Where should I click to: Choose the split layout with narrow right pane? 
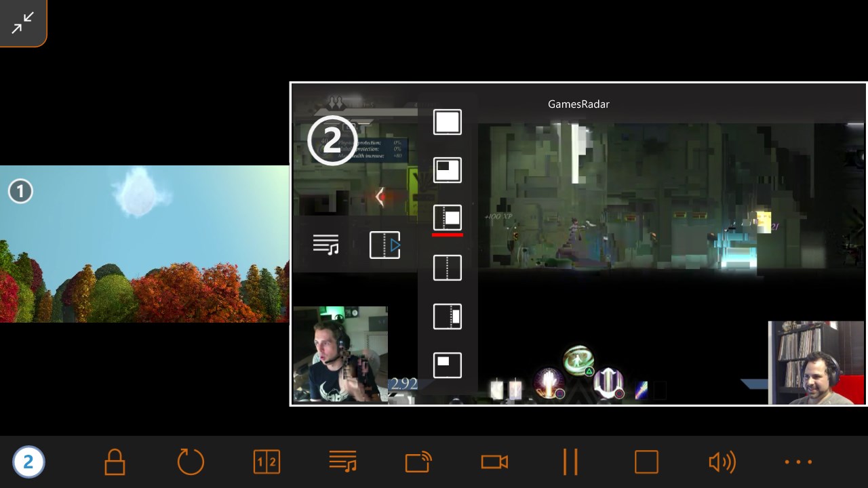pos(448,317)
